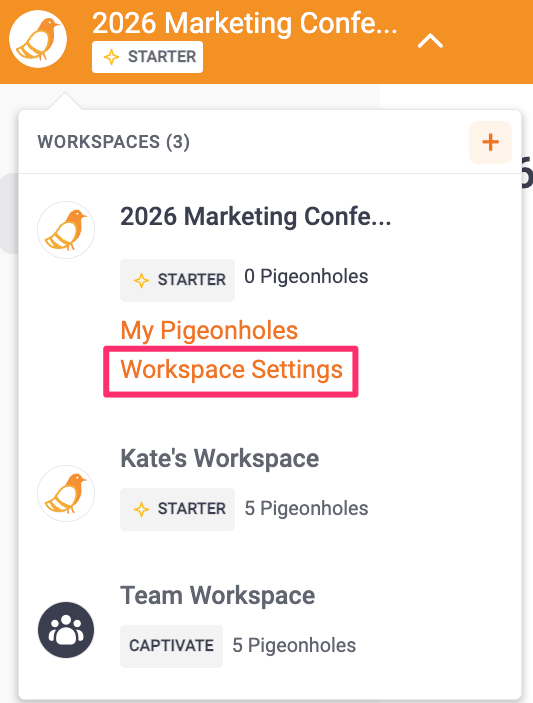Image resolution: width=533 pixels, height=703 pixels.
Task: Collapse the workspace switcher chevron
Action: (x=430, y=41)
